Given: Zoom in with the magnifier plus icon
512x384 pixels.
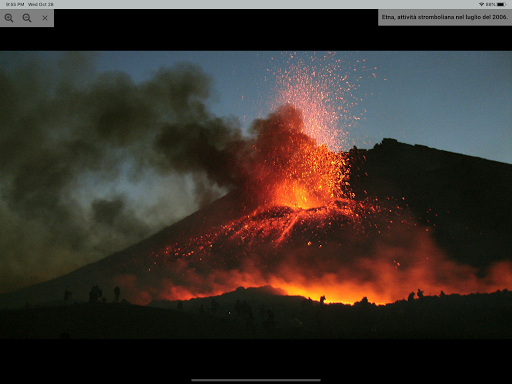Looking at the screenshot, I should (x=9, y=18).
